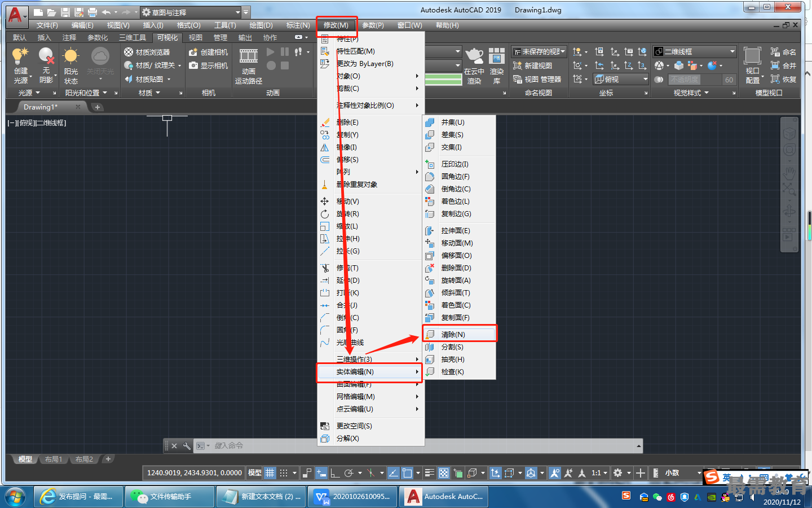Toggle dynamic input in status bar
The width and height of the screenshot is (812, 508).
(x=321, y=473)
